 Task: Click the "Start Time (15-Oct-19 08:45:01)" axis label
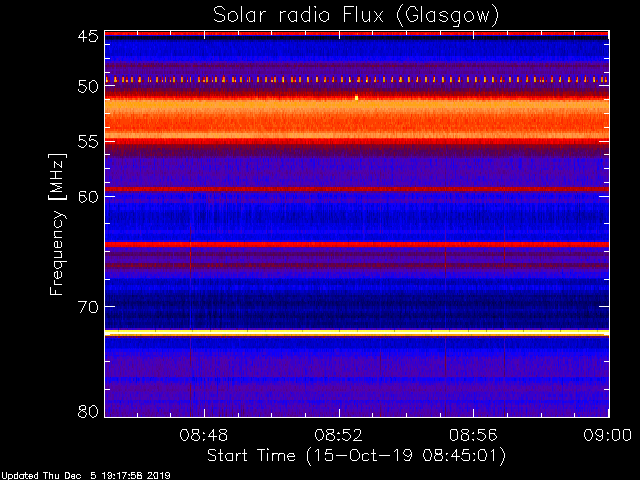tap(356, 456)
